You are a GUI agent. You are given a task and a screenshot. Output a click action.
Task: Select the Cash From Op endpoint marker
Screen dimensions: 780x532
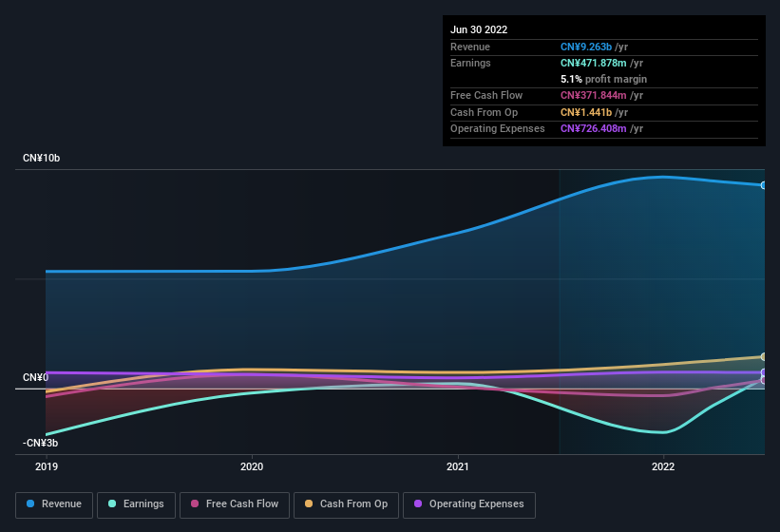click(763, 356)
